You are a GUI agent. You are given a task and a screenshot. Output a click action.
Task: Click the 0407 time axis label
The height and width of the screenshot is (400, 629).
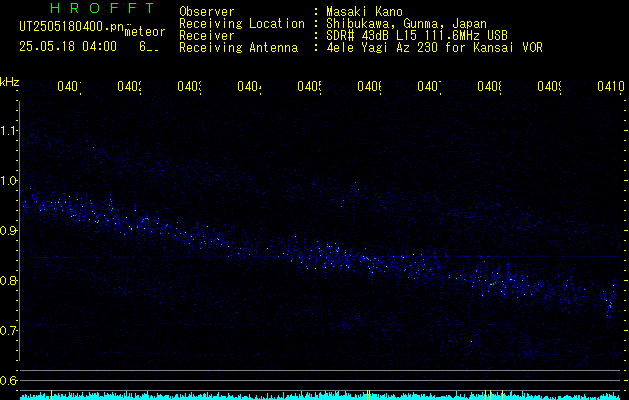(429, 86)
